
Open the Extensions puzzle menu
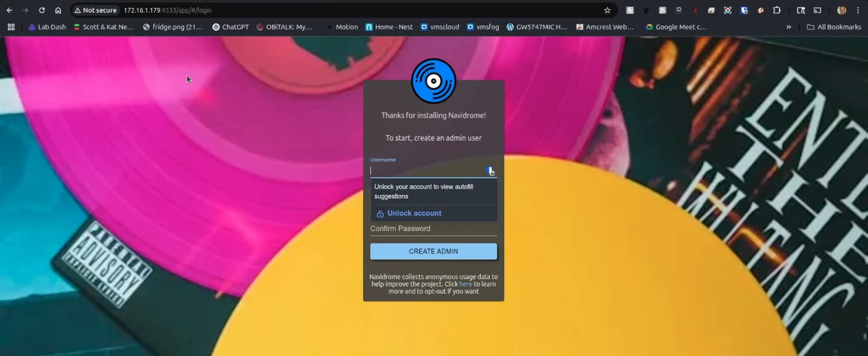pos(777,10)
